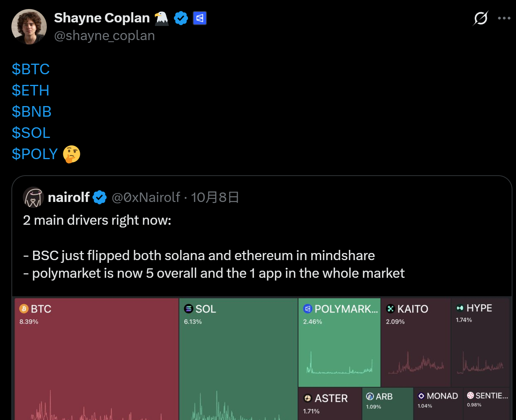The height and width of the screenshot is (420, 516).
Task: Open the $BTC cashtag link
Action: pyautogui.click(x=31, y=69)
